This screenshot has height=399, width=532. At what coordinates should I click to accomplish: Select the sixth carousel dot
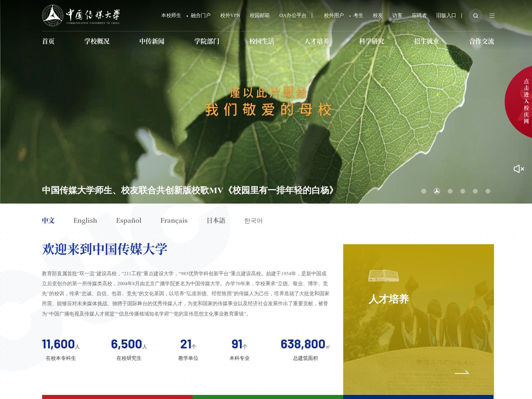(488, 191)
